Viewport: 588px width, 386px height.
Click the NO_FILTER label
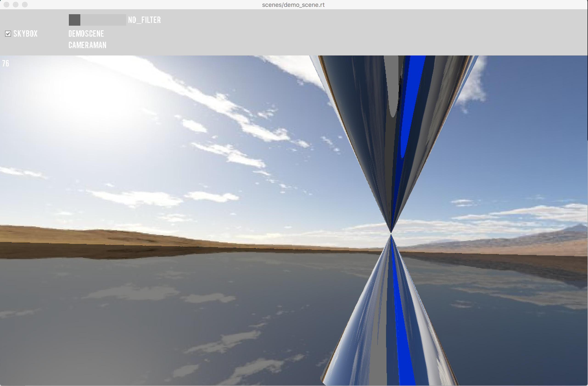[x=145, y=20]
